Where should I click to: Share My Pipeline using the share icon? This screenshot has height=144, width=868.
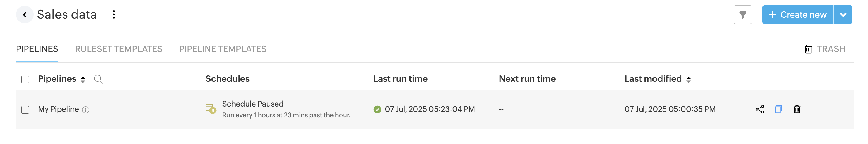[760, 109]
